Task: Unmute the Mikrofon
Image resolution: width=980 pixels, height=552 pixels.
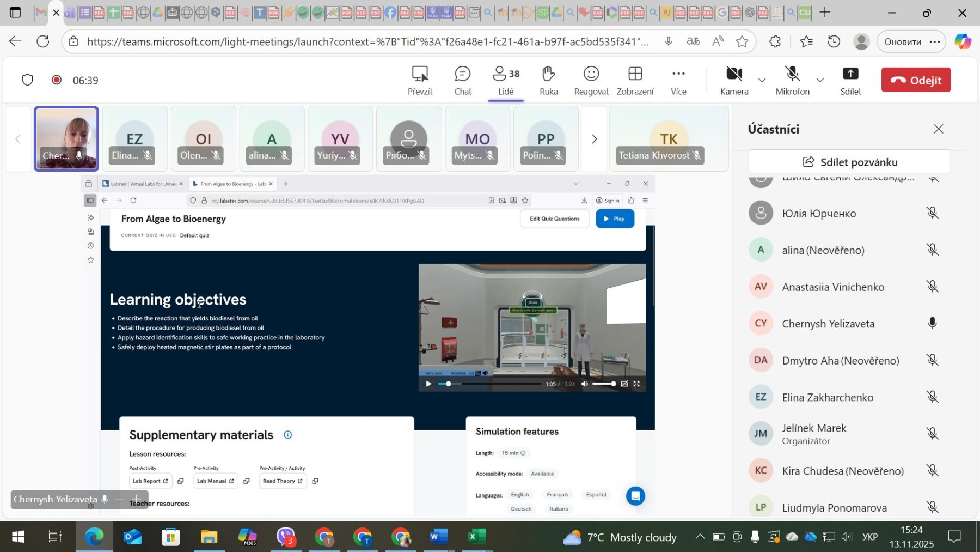Action: (x=792, y=80)
